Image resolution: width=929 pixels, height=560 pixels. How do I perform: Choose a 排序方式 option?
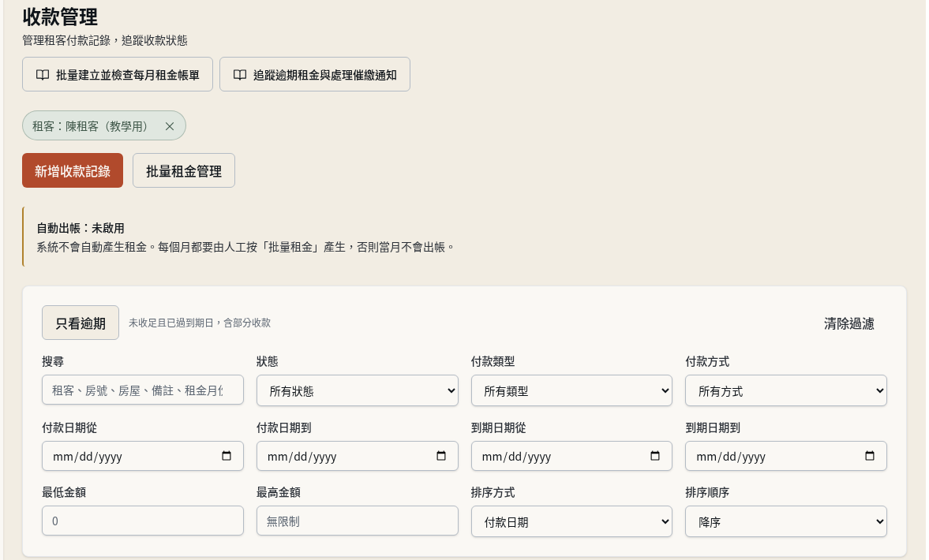[571, 521]
